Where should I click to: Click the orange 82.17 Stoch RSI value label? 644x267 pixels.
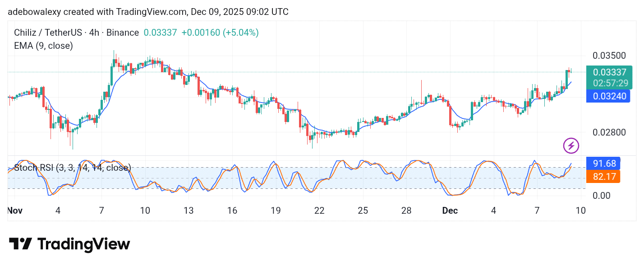coord(603,177)
